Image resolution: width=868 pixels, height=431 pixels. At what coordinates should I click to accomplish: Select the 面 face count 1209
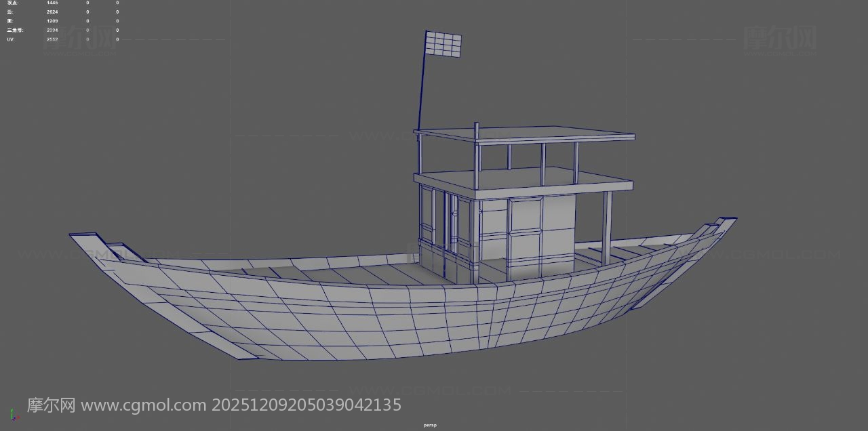coord(52,21)
